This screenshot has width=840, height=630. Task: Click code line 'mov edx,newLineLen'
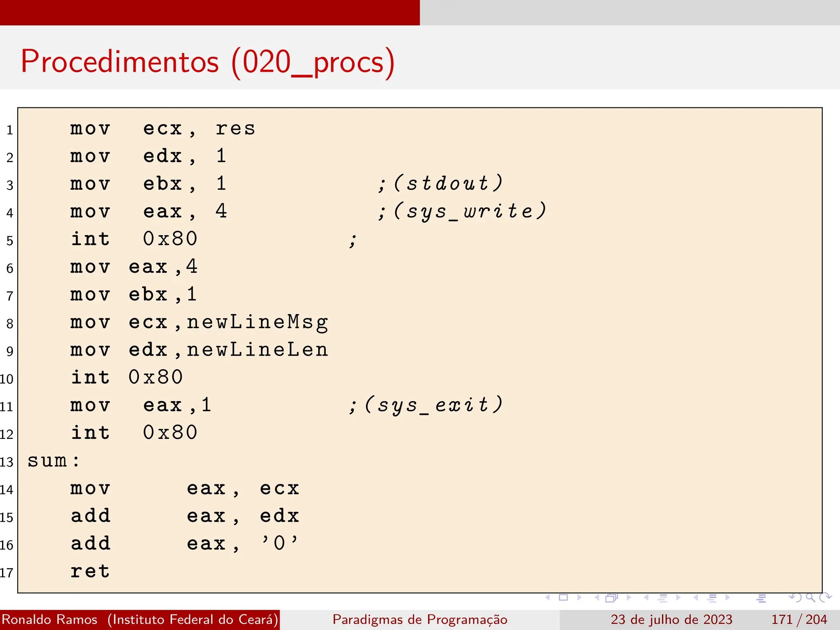199,350
